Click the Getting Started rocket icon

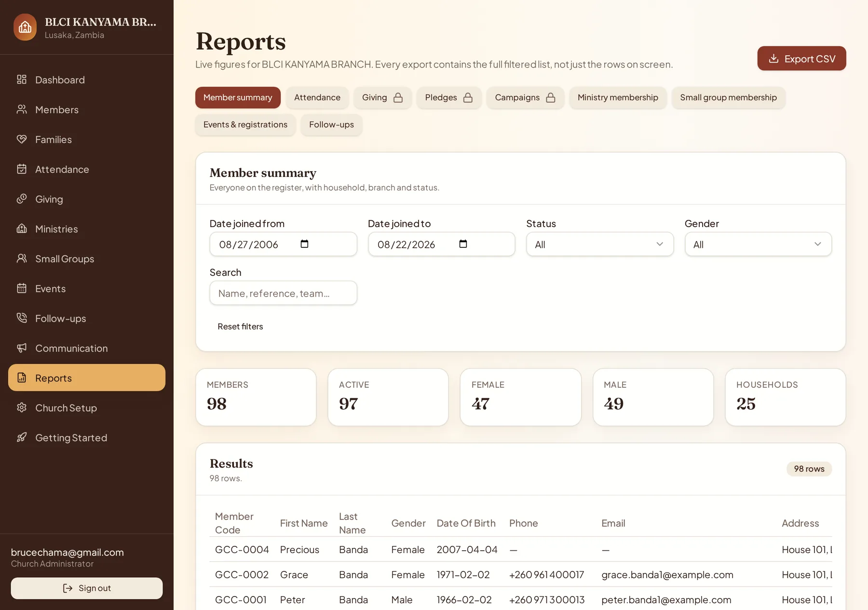[x=22, y=437]
